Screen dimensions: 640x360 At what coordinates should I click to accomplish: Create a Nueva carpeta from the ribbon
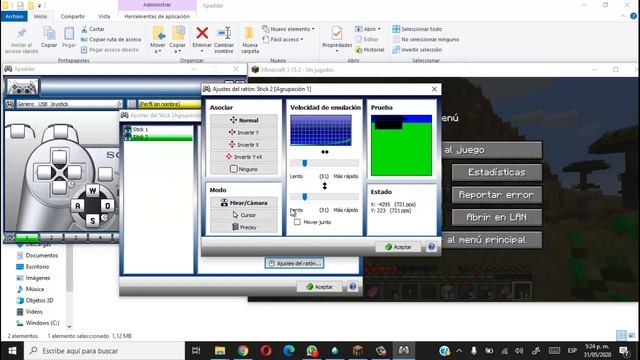click(250, 40)
